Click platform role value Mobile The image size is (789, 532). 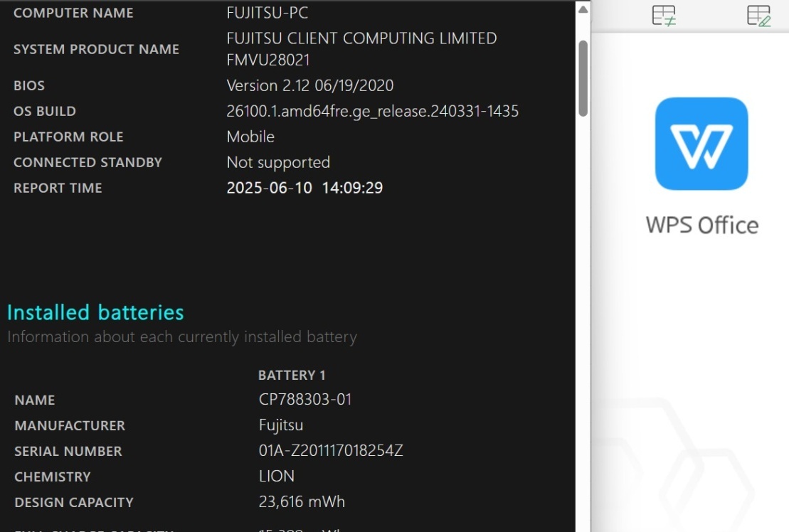point(250,137)
